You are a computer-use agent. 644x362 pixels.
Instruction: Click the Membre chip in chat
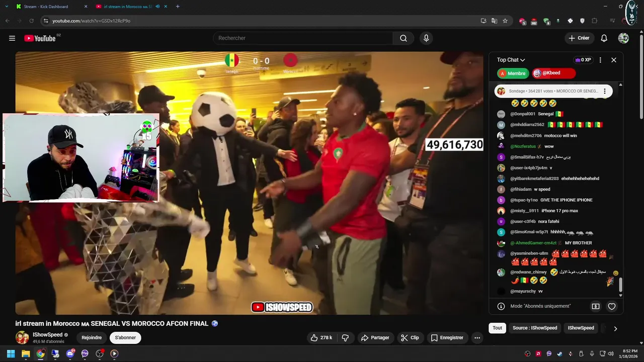[x=513, y=73]
